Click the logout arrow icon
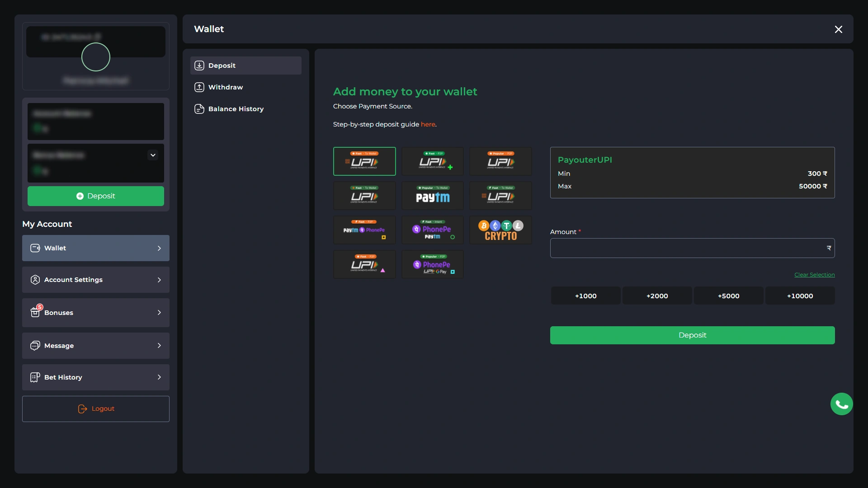 point(82,409)
